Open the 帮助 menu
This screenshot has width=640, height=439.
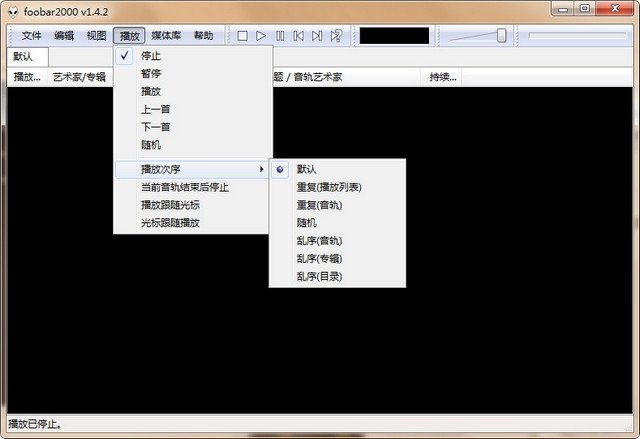point(204,36)
